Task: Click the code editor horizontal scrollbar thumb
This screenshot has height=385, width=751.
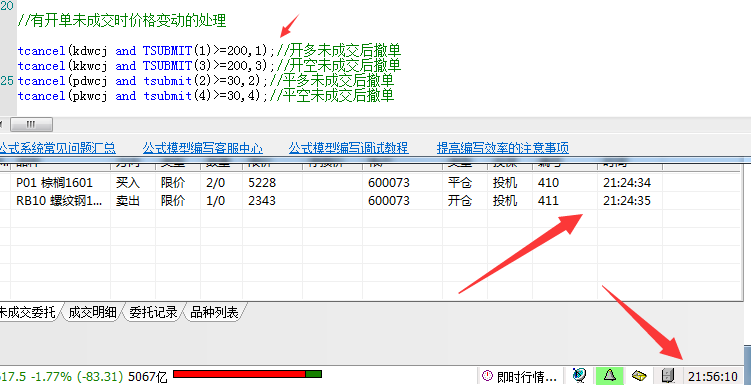Action: [x=31, y=125]
